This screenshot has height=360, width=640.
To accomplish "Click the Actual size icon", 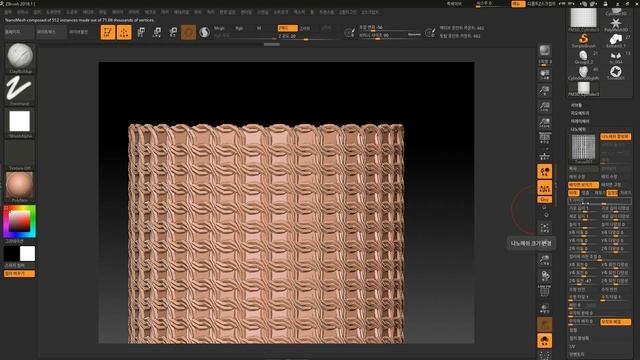I will pyautogui.click(x=544, y=107).
